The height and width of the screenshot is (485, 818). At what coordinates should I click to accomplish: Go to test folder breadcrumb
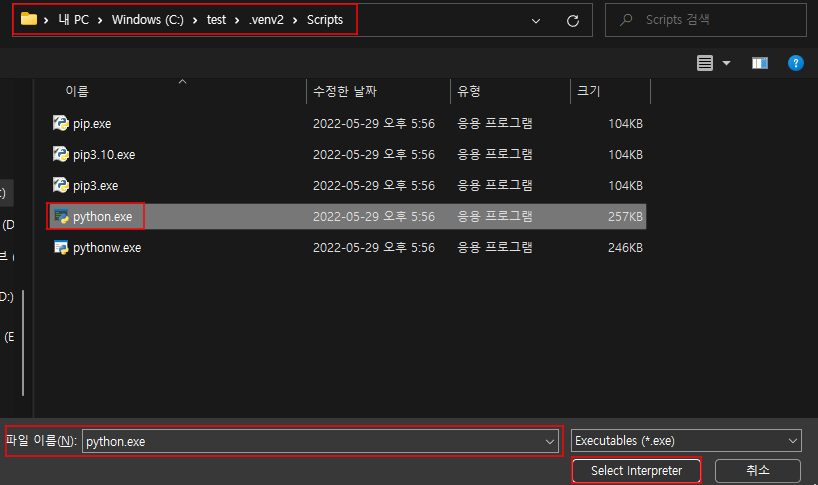[x=216, y=20]
